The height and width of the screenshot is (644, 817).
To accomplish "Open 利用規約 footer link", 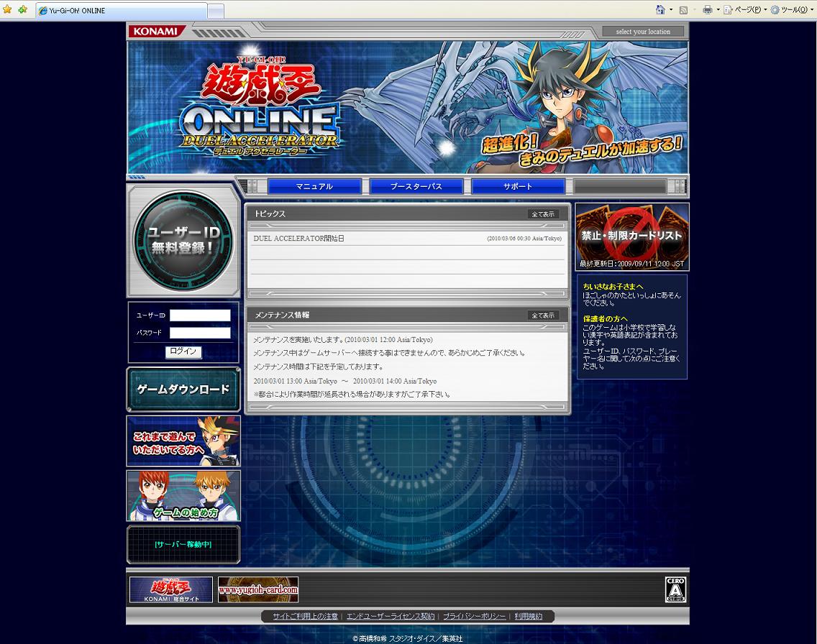I will pos(529,617).
